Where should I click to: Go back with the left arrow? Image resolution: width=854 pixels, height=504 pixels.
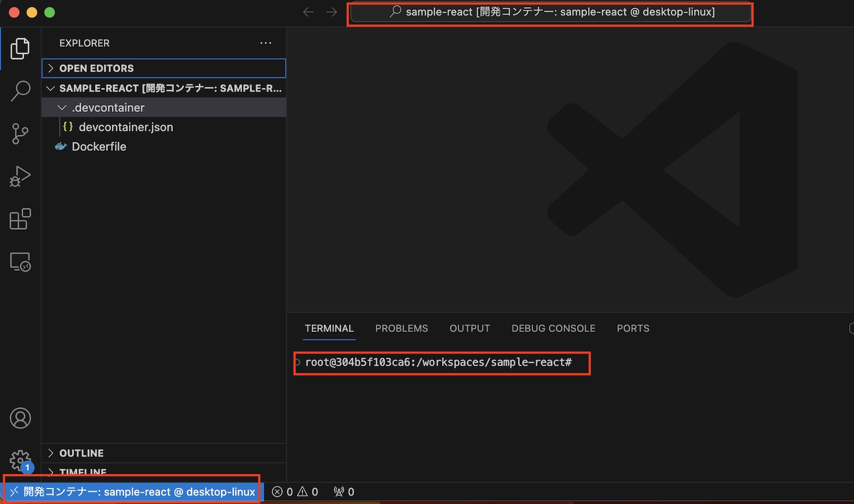pyautogui.click(x=308, y=12)
